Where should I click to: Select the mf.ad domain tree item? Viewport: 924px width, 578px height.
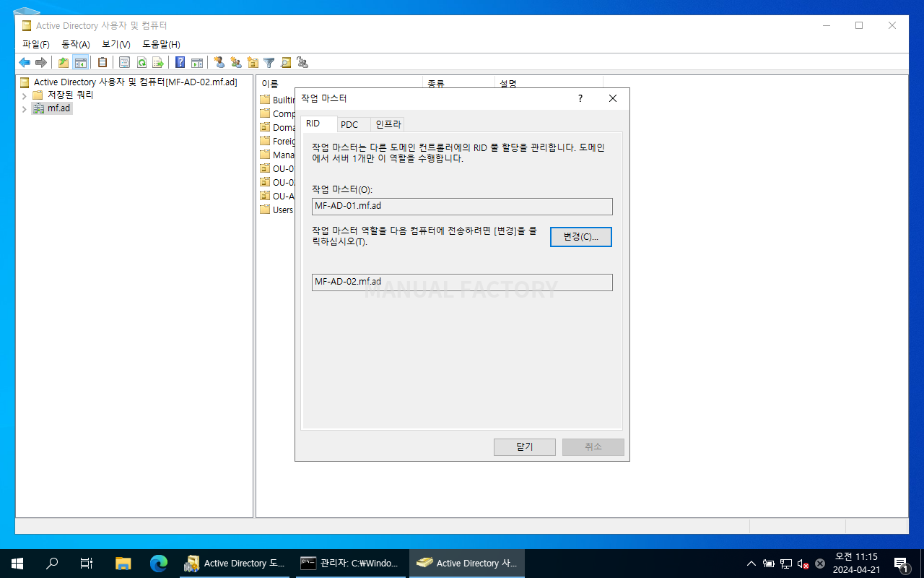point(59,109)
